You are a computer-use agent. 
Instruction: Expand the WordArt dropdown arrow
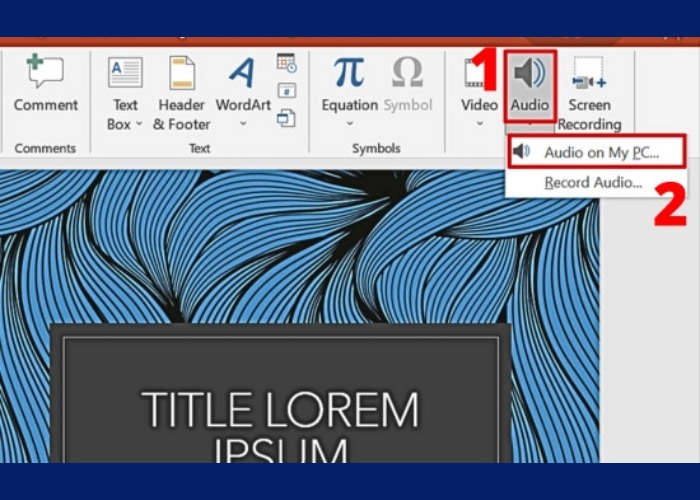(x=243, y=124)
